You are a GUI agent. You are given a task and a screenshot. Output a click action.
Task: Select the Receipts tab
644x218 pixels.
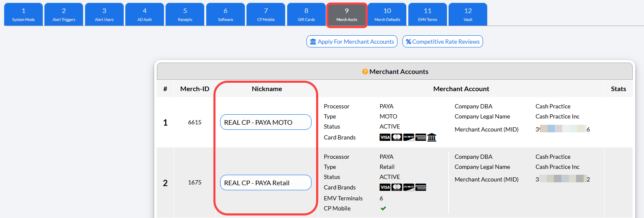pos(185,14)
